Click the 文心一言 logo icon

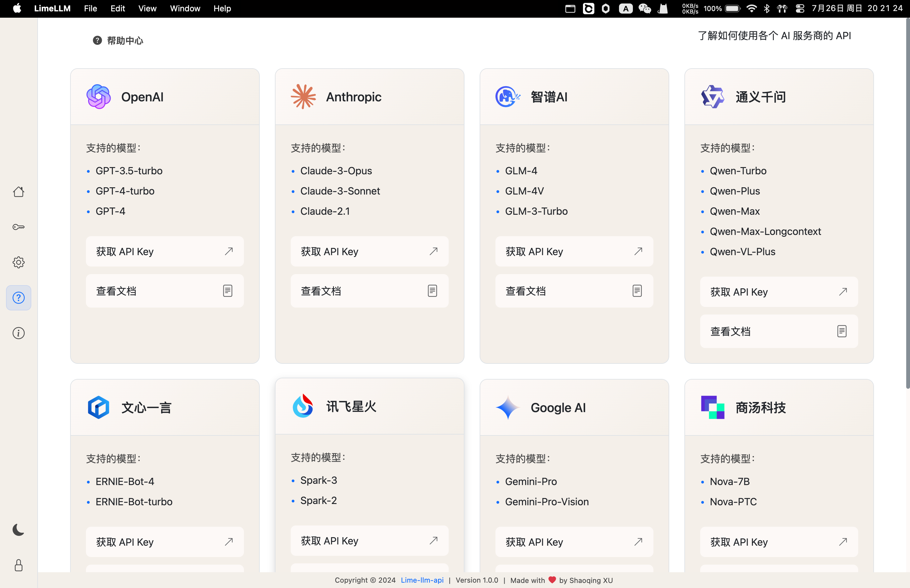click(x=99, y=407)
